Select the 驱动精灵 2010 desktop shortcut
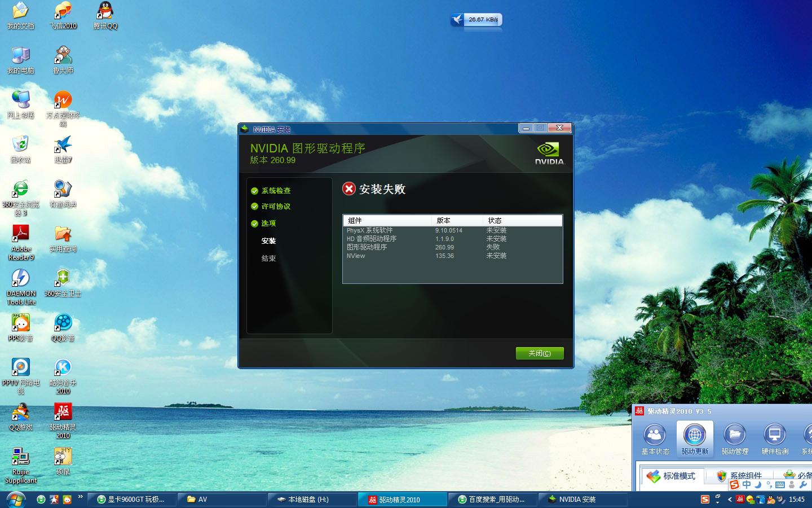812x508 pixels. tap(63, 421)
